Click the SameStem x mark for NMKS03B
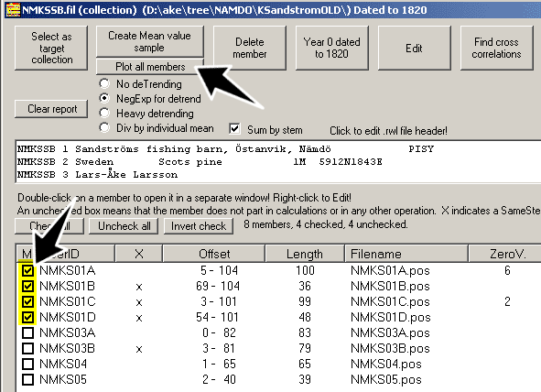 pos(139,349)
